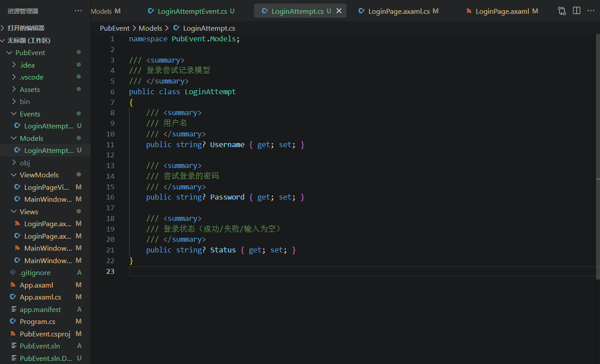
Task: Click C# icon in LoginAttemptEvent.cs tab
Action: [x=151, y=11]
